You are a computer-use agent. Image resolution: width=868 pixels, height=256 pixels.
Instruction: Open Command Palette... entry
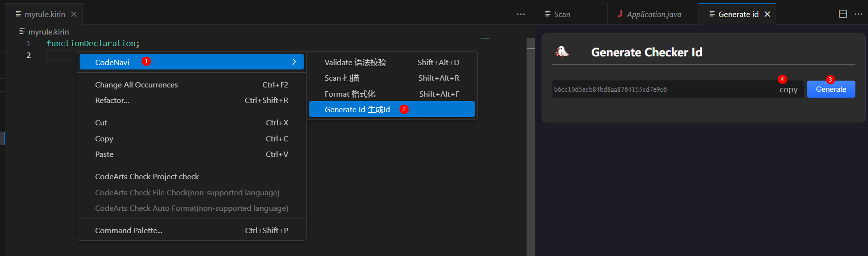click(192, 230)
